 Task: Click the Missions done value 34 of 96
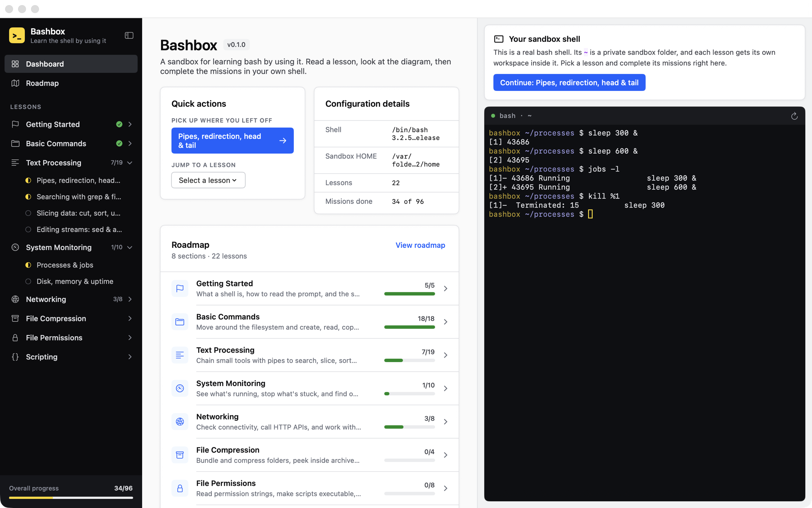click(407, 201)
